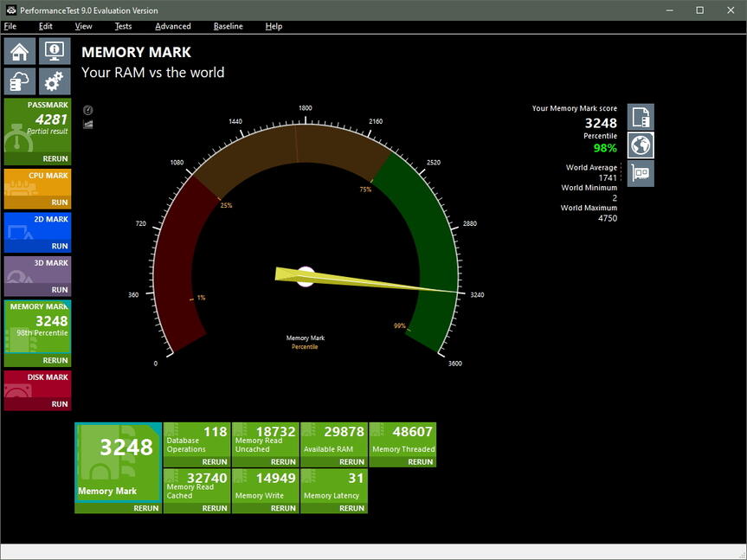Click the small distribution chart icon

click(x=88, y=125)
